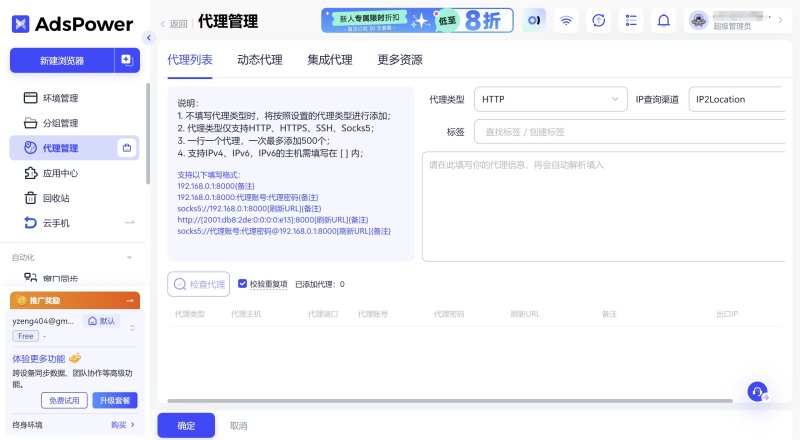Click the 推广奖励 banner

pos(74,301)
